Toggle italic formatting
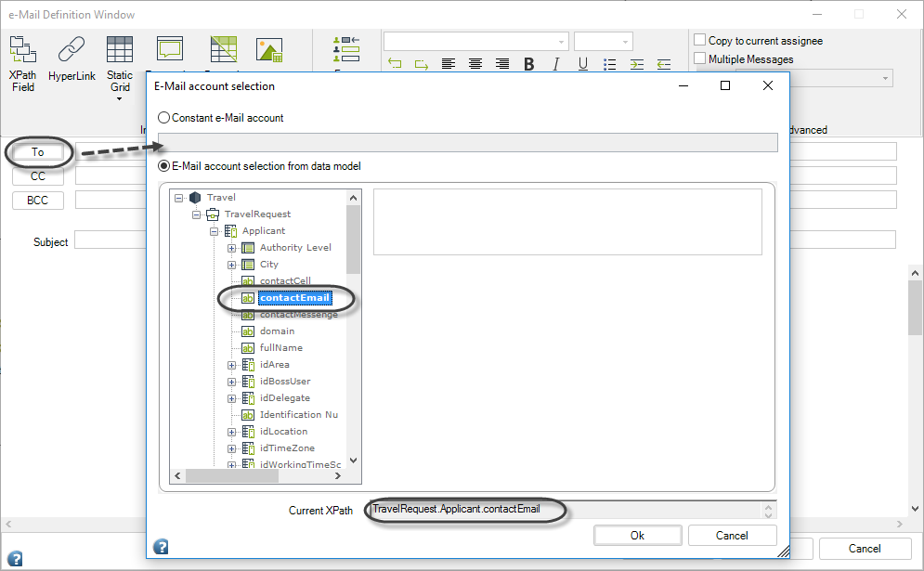Viewport: 924px width, 571px height. [x=555, y=64]
